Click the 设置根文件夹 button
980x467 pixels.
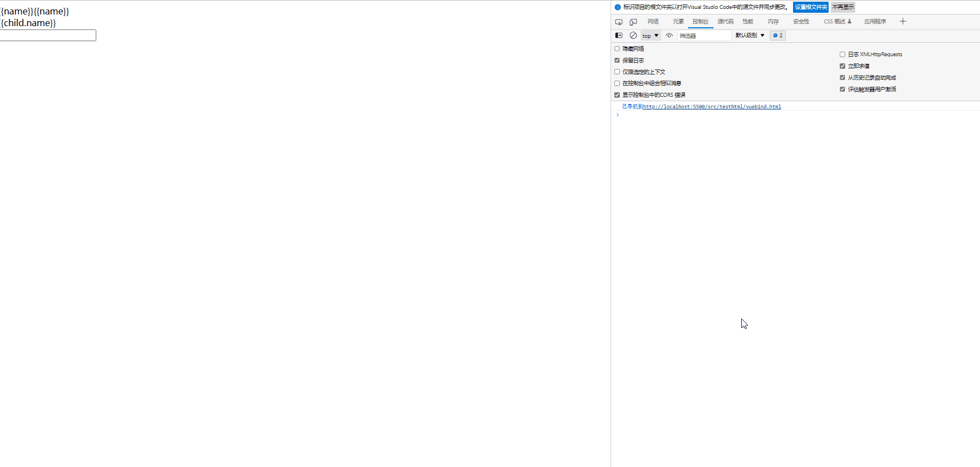click(810, 7)
